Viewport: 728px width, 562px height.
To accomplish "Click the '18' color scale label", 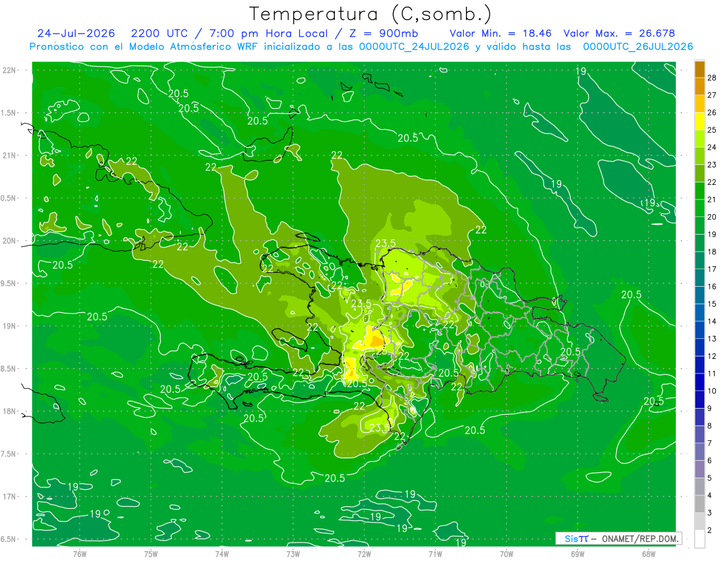I will click(712, 252).
